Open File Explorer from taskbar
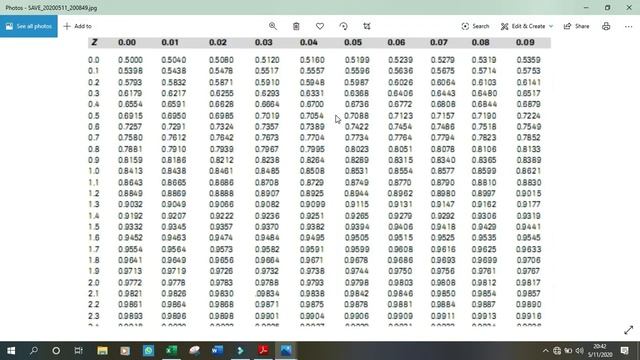Image resolution: width=640 pixels, height=360 pixels. tap(102, 351)
